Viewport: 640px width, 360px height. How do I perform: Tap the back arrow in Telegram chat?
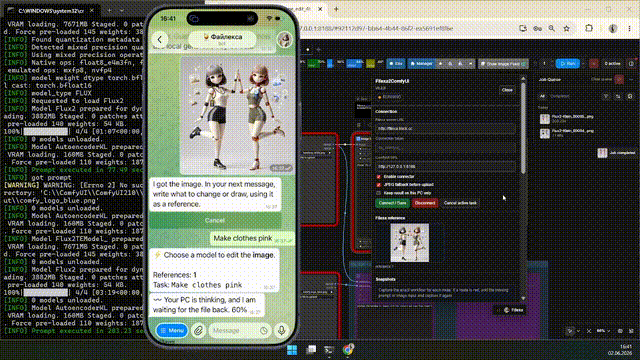(160, 40)
